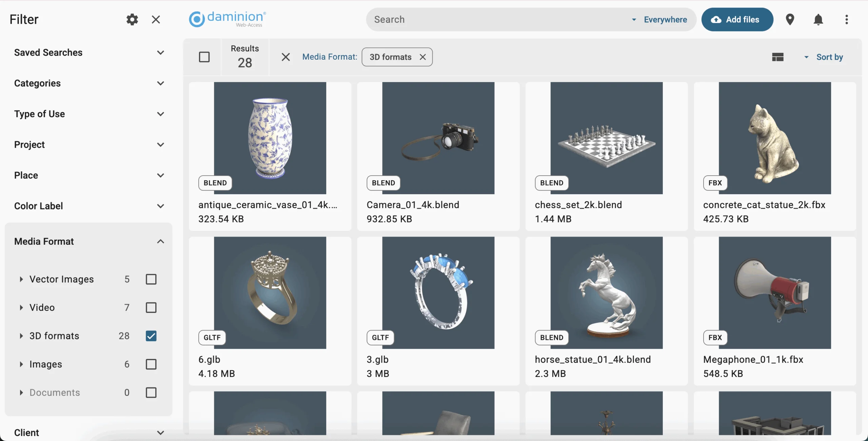The image size is (868, 441).
Task: Click BLEND badge on antique ceramic vase
Action: 215,183
